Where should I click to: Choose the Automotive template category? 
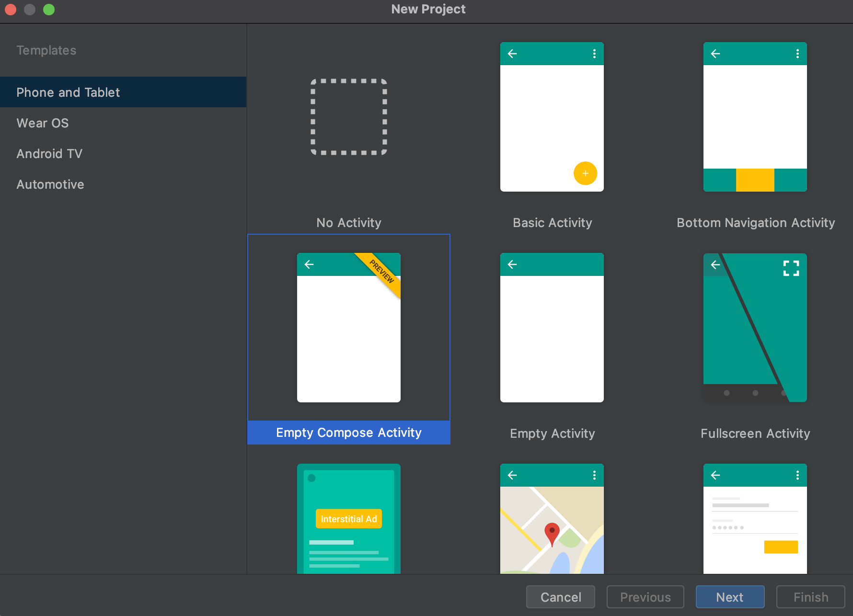(123, 184)
